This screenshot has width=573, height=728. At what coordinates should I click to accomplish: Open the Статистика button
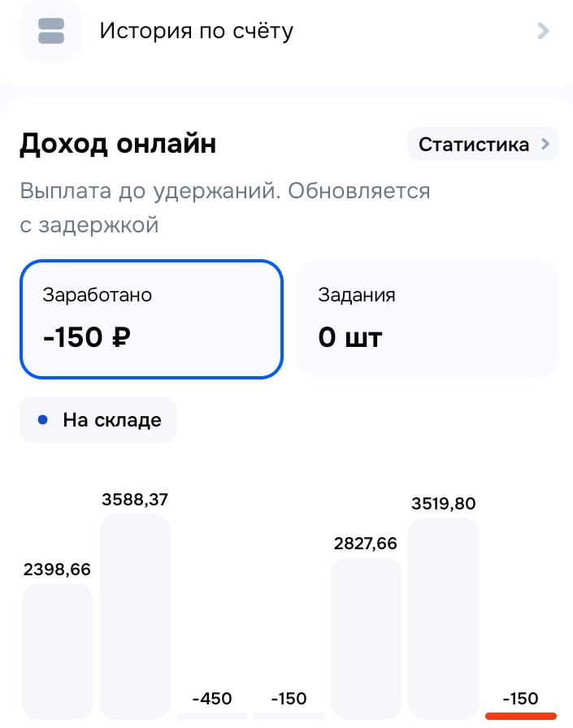474,145
